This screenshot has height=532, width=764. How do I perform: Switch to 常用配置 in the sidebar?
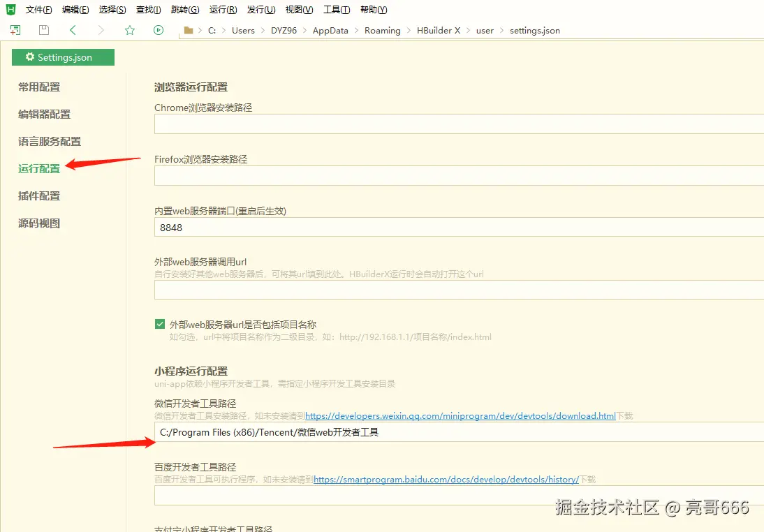pyautogui.click(x=40, y=87)
